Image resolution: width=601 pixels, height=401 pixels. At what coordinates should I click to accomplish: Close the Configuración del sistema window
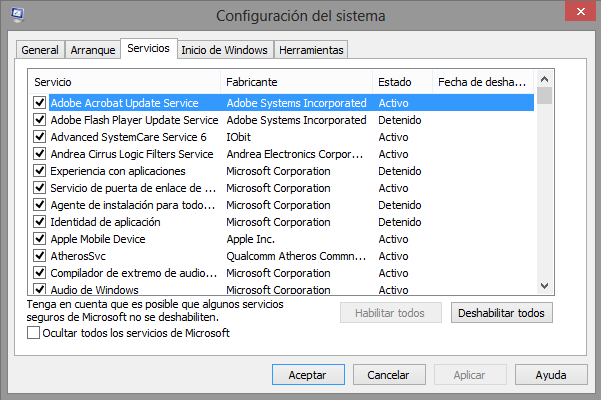581,12
